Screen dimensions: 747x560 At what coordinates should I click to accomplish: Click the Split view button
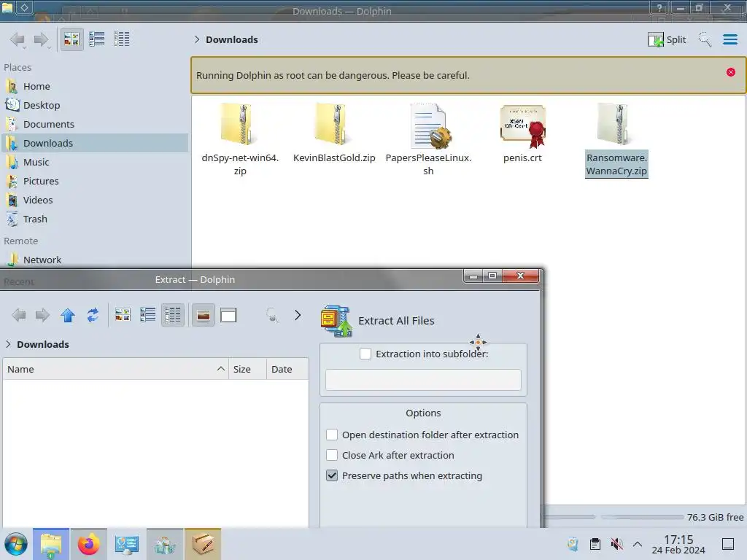[x=667, y=39]
